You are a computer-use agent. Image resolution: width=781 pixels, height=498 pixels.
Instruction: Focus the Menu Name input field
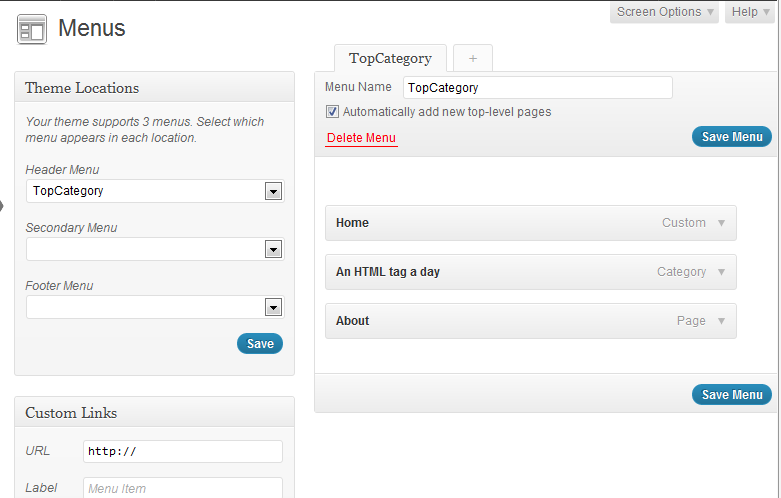click(538, 88)
